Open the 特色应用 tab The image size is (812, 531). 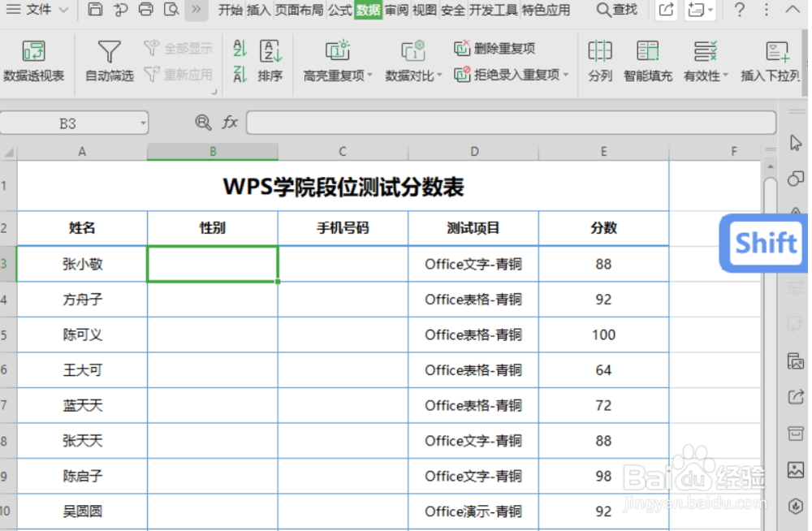point(546,10)
